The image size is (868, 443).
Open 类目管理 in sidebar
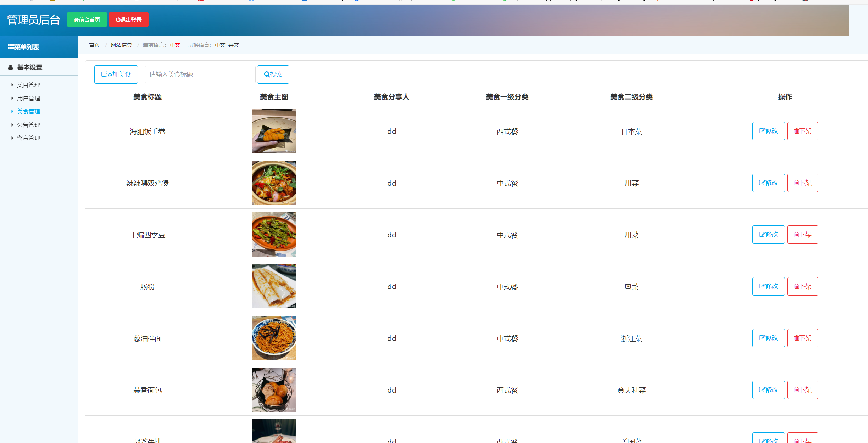(28, 85)
